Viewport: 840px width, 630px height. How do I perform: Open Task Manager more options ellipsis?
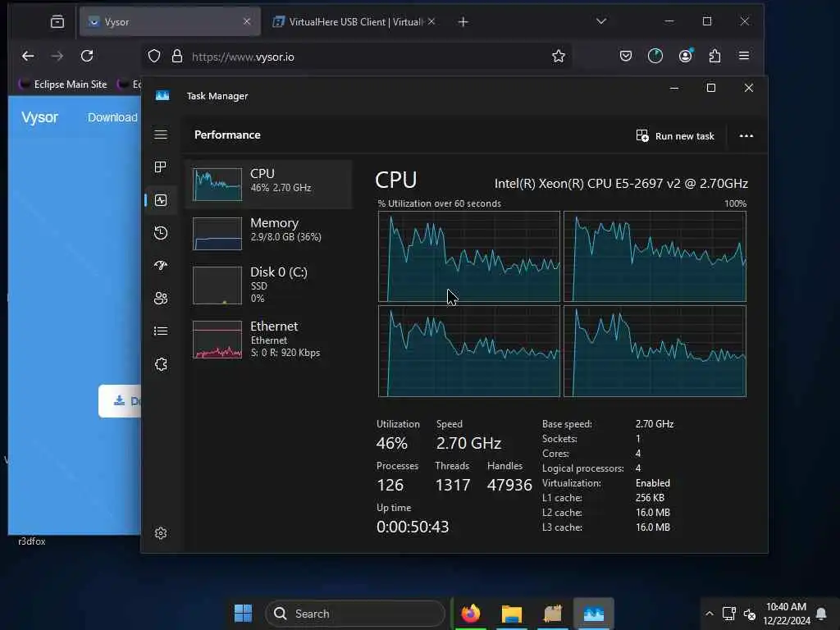coord(746,136)
